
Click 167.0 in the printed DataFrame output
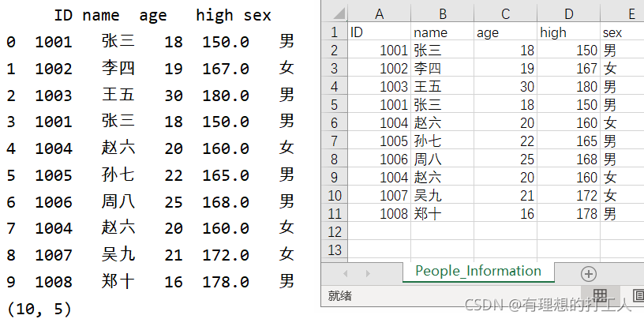coord(226,68)
